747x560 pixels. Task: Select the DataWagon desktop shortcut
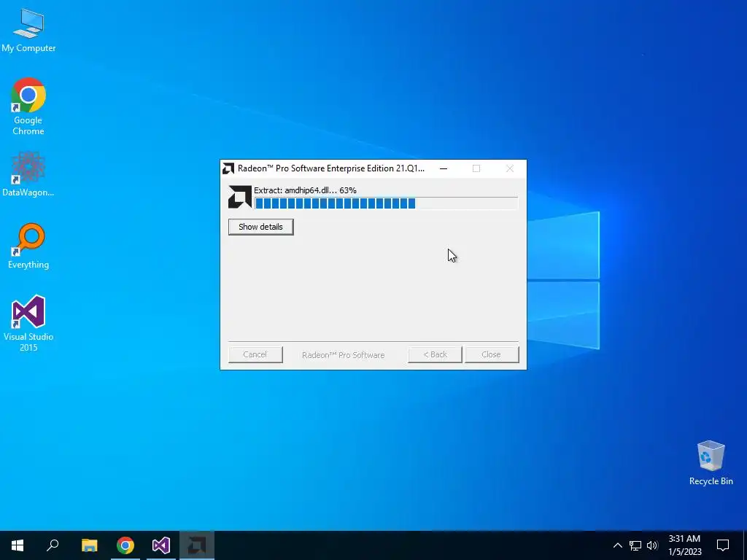point(28,174)
